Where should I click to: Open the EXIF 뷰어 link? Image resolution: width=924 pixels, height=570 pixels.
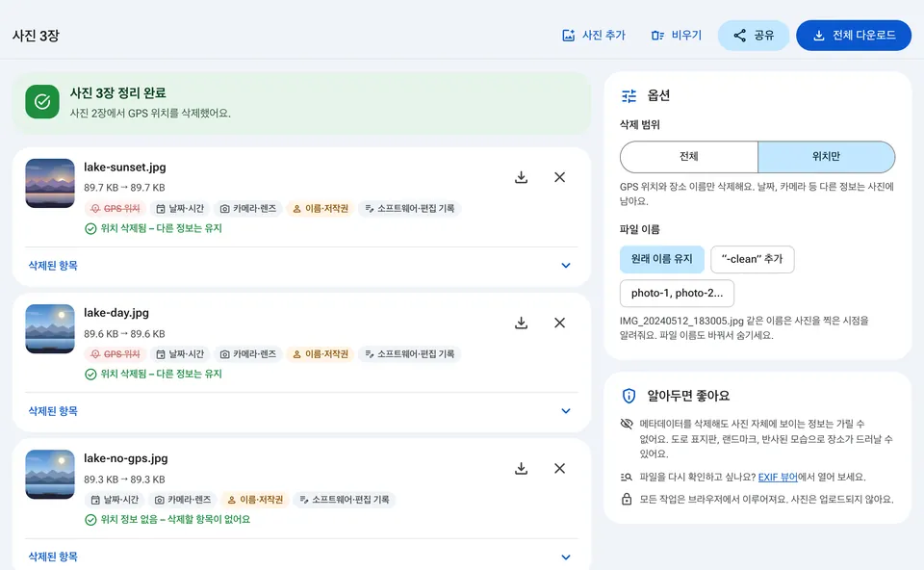(778, 477)
